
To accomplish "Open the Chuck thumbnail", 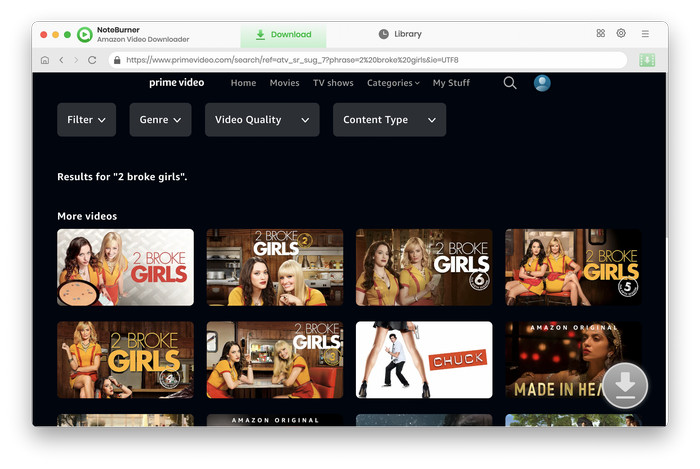I will 424,360.
